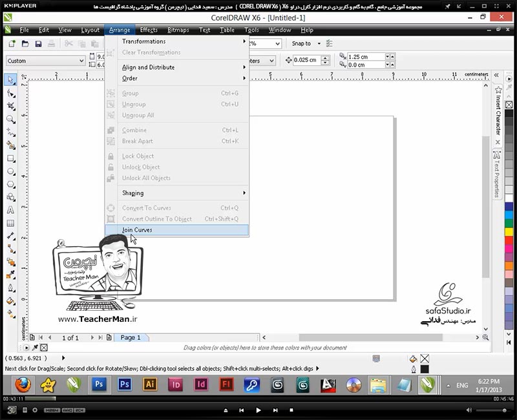This screenshot has height=420, width=517.
Task: Select the Smart Fill tool
Action: pos(11,145)
